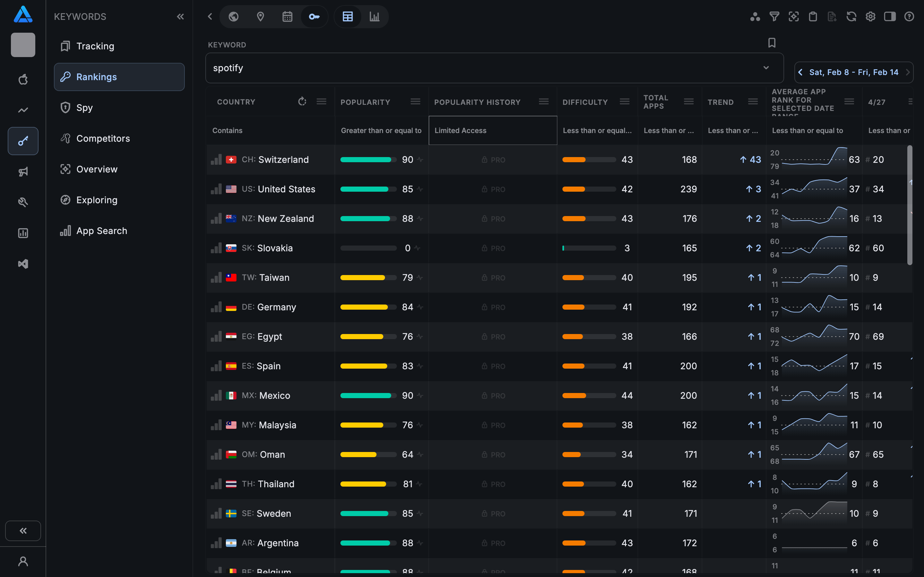Open the date range Sat, Feb 8 - Fri, Feb 14
Screen dimensions: 924x577
(x=853, y=72)
